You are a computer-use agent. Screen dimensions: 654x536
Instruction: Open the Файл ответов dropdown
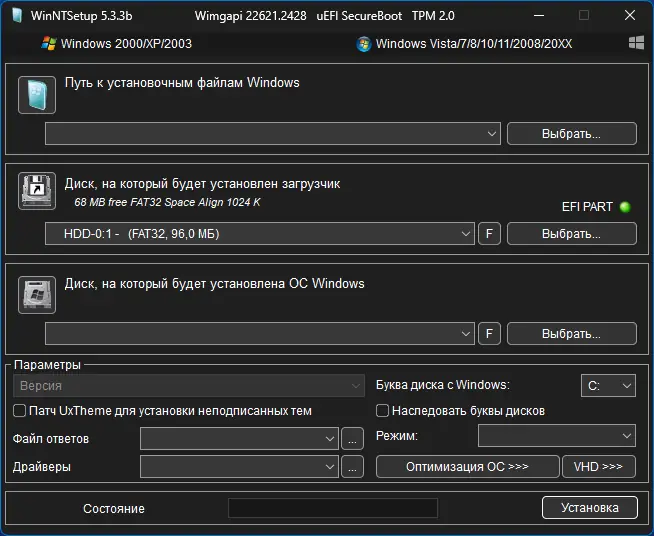(239, 438)
